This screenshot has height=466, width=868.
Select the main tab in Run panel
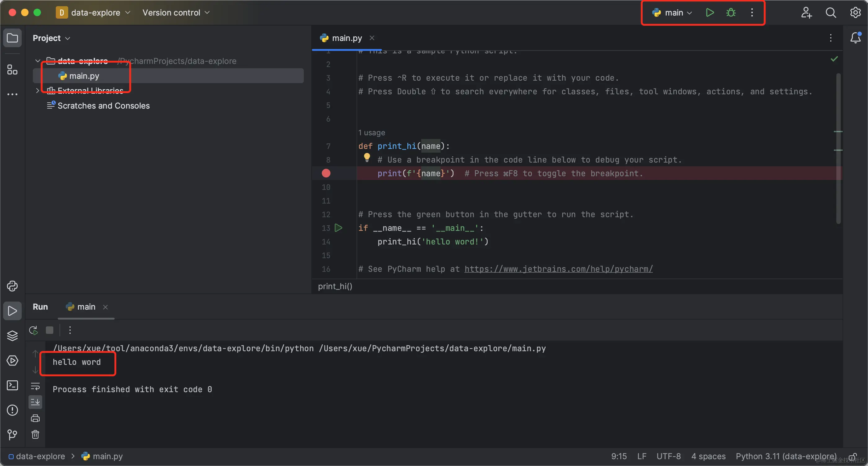86,307
